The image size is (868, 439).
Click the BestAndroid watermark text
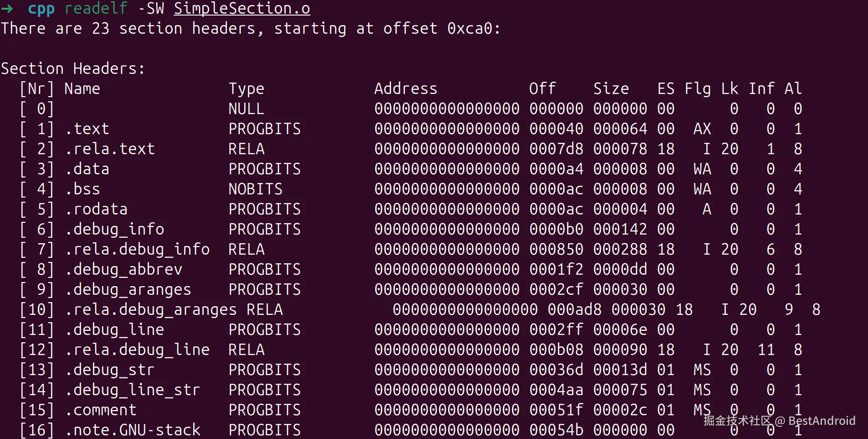coord(821,420)
